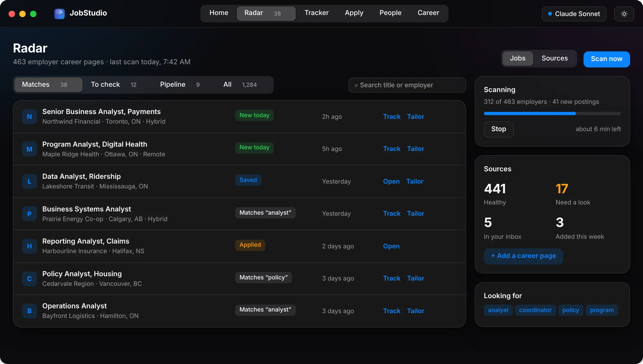Select the coordinator keyword tag
The width and height of the screenshot is (643, 364).
pyautogui.click(x=535, y=310)
